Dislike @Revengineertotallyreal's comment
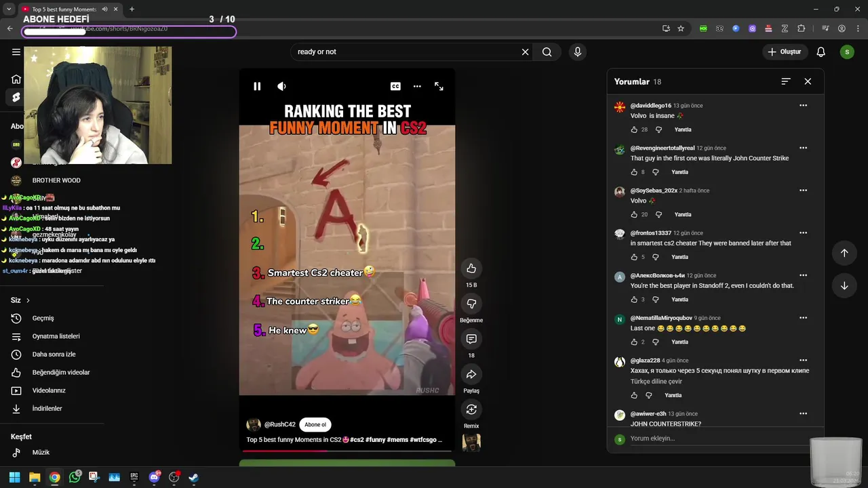Viewport: 868px width, 488px height. pos(655,172)
